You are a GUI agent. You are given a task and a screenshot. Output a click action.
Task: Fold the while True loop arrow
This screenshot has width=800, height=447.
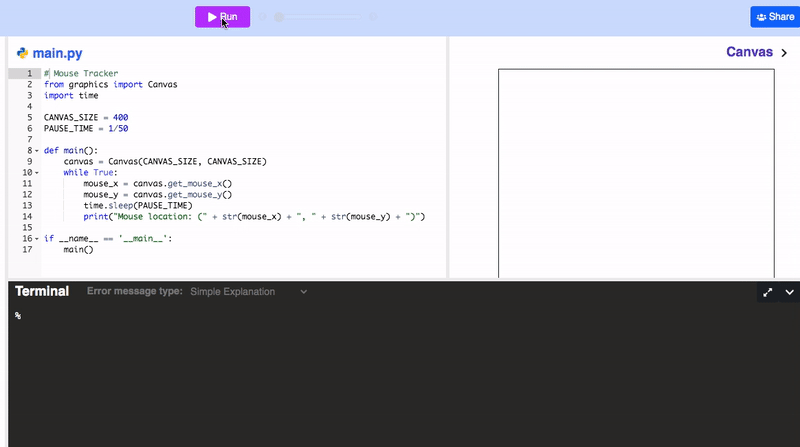pyautogui.click(x=37, y=172)
